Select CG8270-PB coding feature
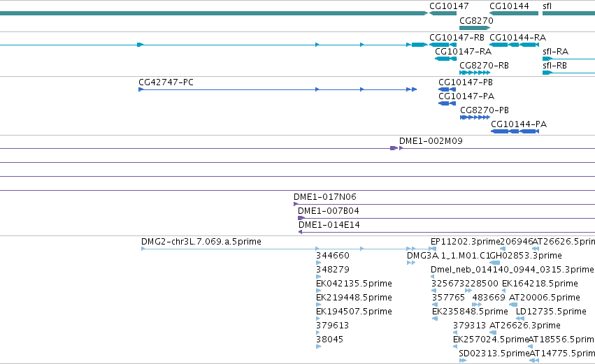The height and width of the screenshot is (364, 595). click(x=475, y=117)
